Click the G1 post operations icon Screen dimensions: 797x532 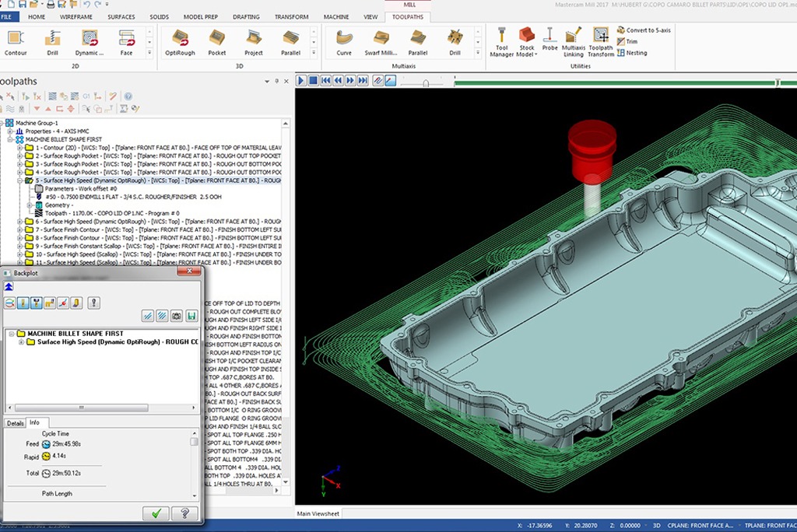point(86,96)
